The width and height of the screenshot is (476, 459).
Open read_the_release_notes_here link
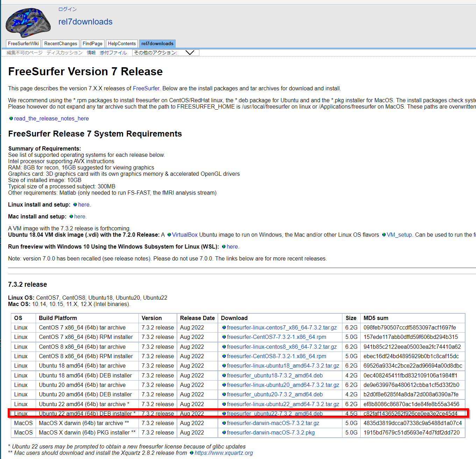click(51, 118)
